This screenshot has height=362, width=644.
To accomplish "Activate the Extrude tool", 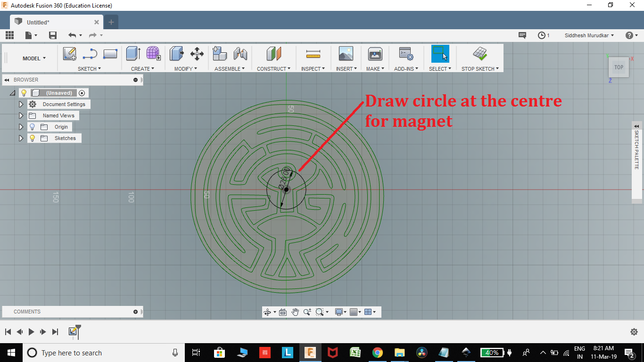I will pos(133,53).
